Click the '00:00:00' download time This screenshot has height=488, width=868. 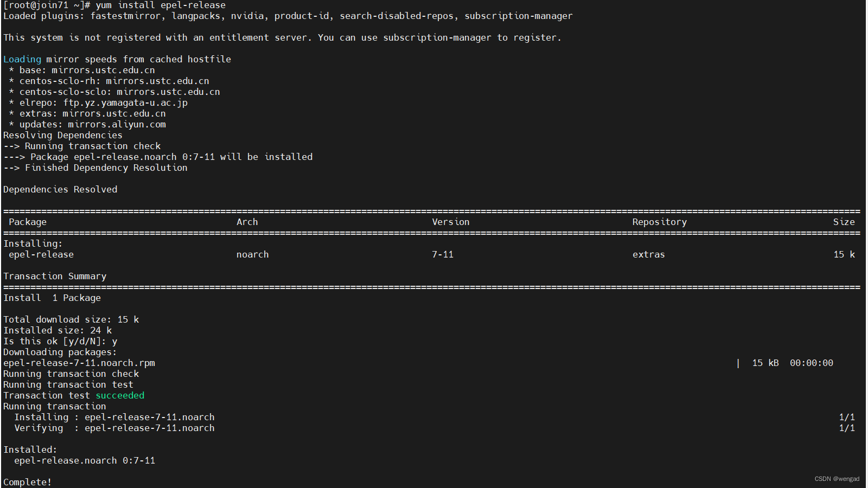point(812,363)
